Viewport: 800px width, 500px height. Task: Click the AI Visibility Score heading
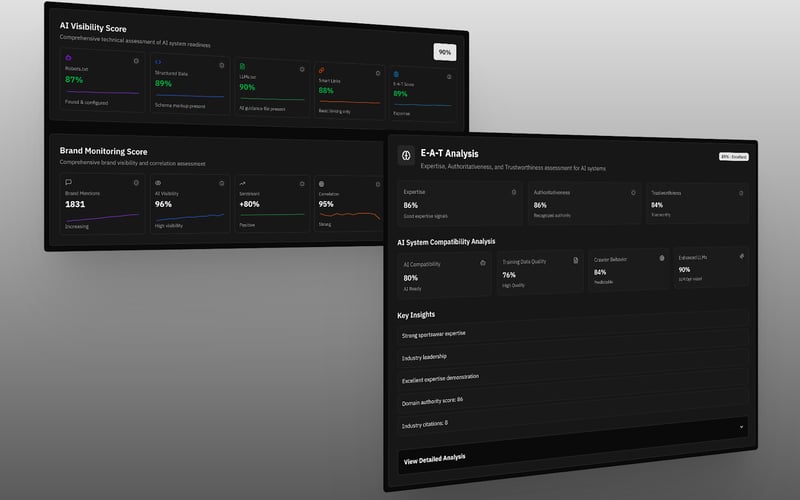[x=93, y=27]
